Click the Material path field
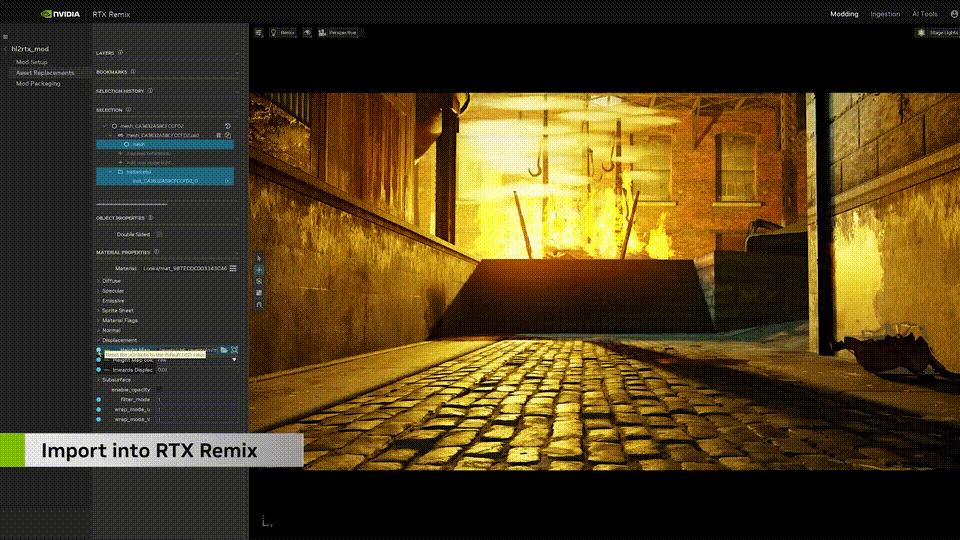This screenshot has width=960, height=540. click(x=185, y=268)
